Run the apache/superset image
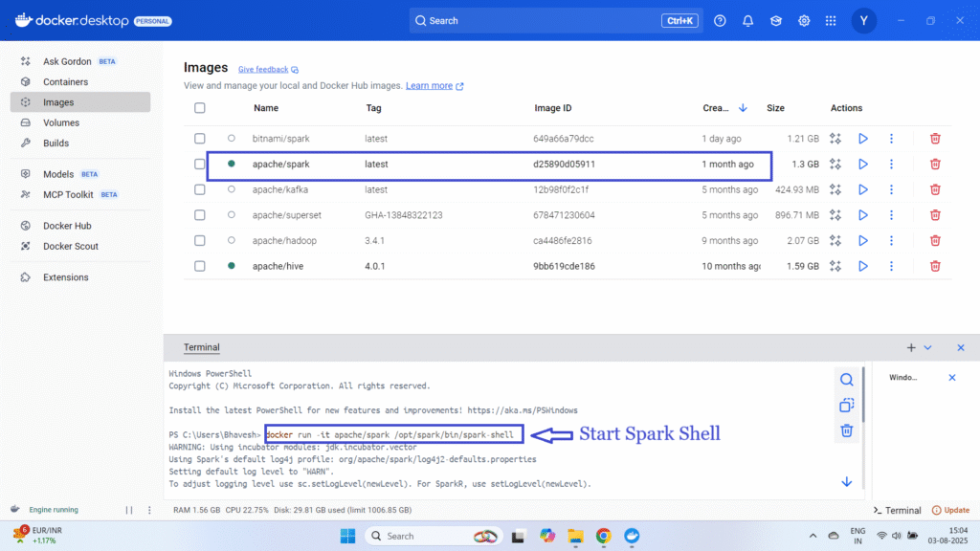980x551 pixels. pyautogui.click(x=862, y=215)
